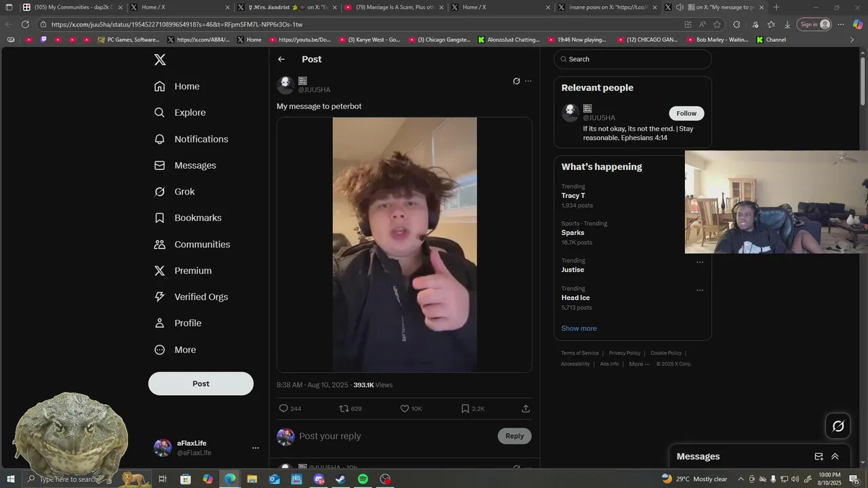Open account menu next to aFlaxLife

[256, 448]
